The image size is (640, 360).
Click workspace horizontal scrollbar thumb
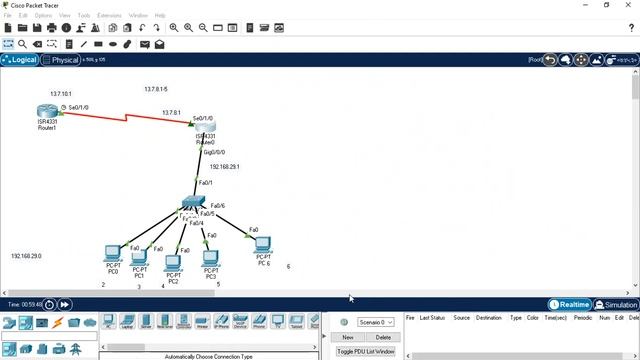coord(111,293)
